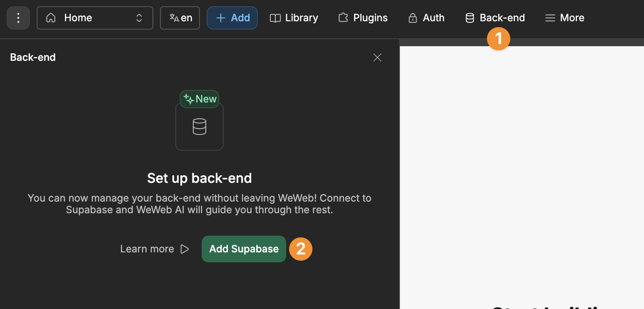
Task: Click the Learn more play triangle
Action: 185,249
